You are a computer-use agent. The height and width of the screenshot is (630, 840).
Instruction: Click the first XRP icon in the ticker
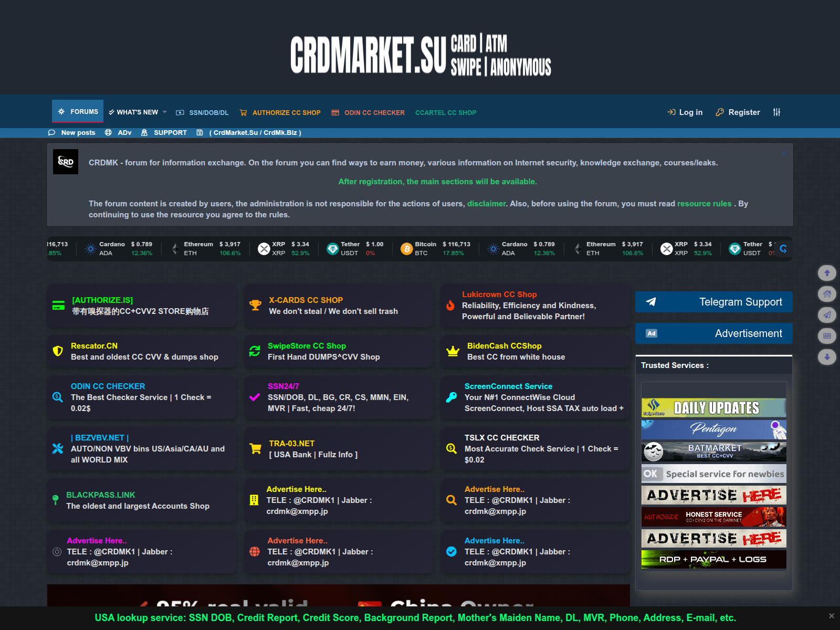264,249
